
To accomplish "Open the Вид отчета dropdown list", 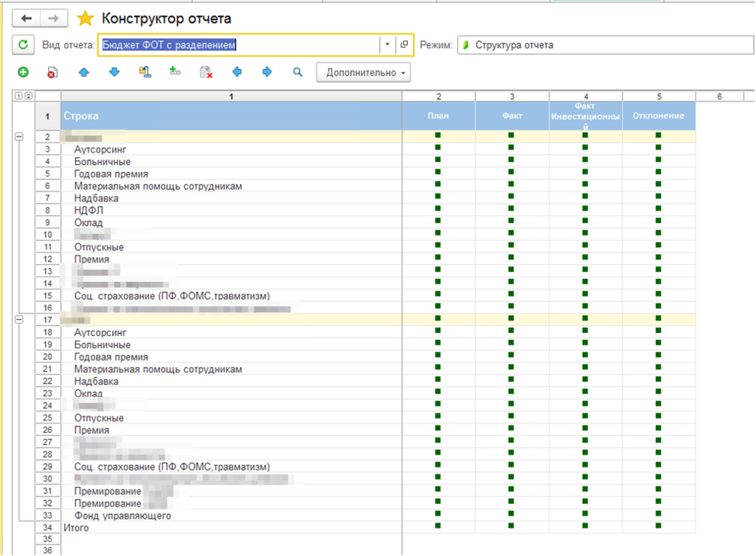I will [387, 44].
